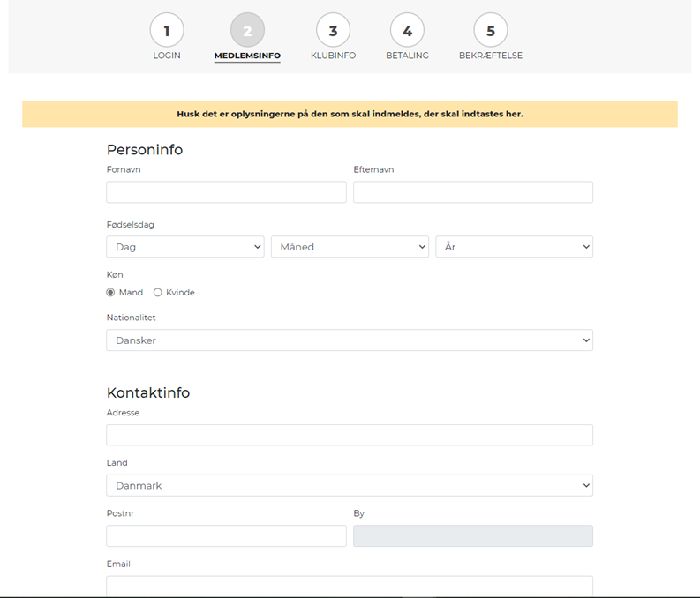Jump to step 3 Klubinfo circle

click(x=333, y=30)
